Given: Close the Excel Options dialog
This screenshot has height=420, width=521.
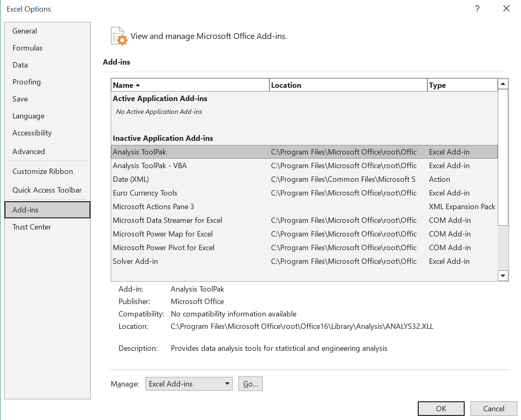Looking at the screenshot, I should 506,9.
